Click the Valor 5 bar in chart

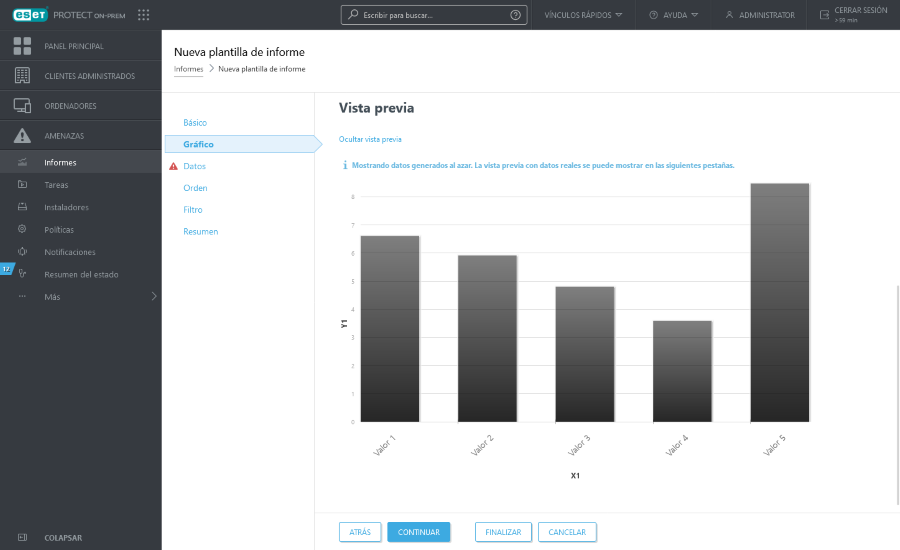point(779,303)
